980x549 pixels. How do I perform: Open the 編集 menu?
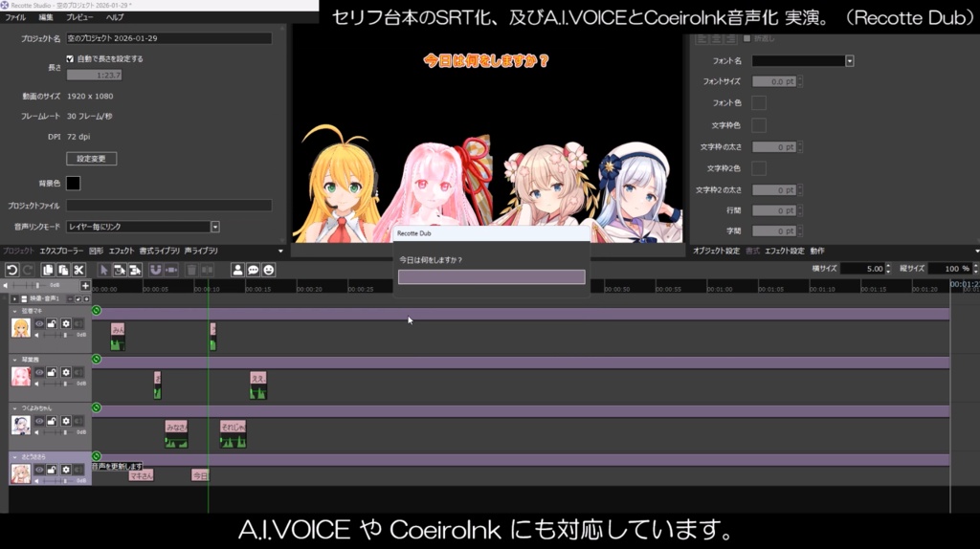(46, 17)
